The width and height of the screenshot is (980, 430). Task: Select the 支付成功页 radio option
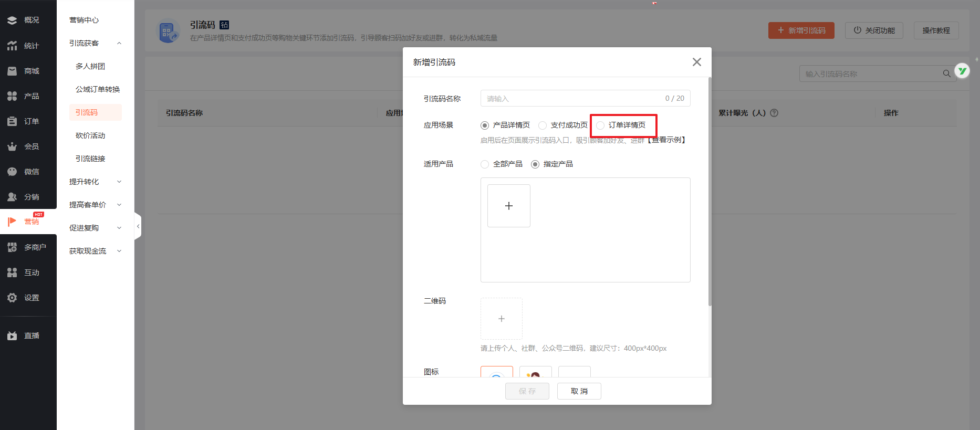pyautogui.click(x=543, y=125)
